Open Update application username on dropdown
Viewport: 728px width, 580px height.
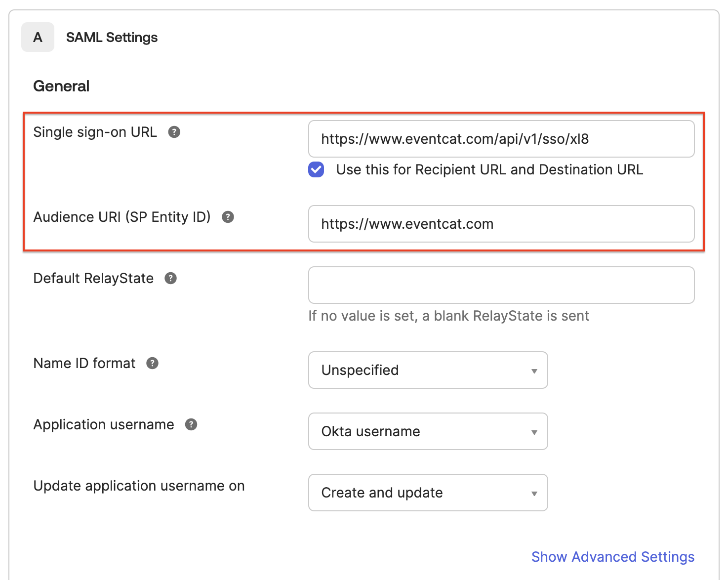coord(428,493)
